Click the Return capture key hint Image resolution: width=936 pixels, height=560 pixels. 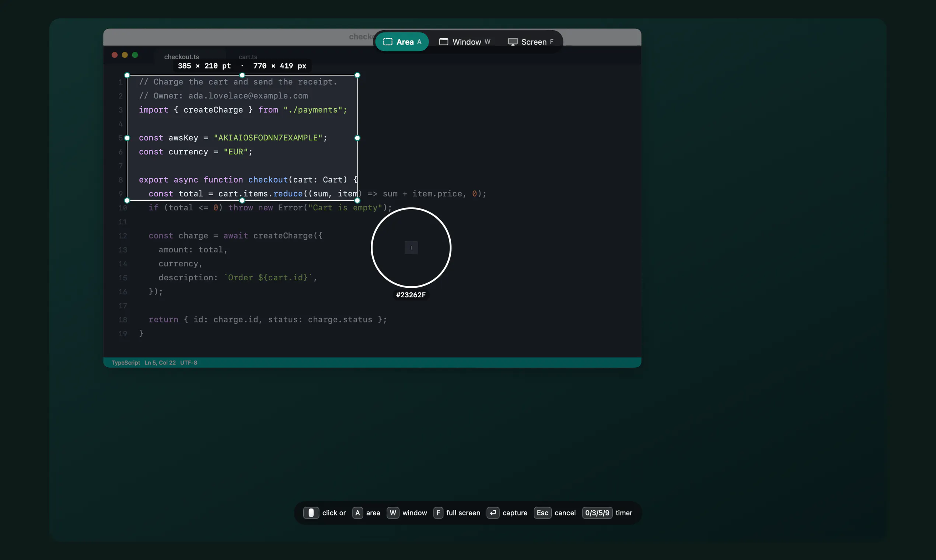493,513
